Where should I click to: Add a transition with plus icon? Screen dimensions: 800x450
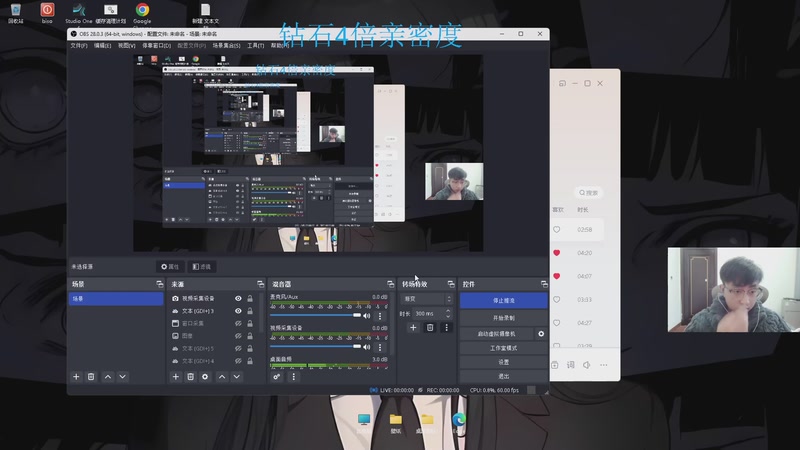[413, 328]
